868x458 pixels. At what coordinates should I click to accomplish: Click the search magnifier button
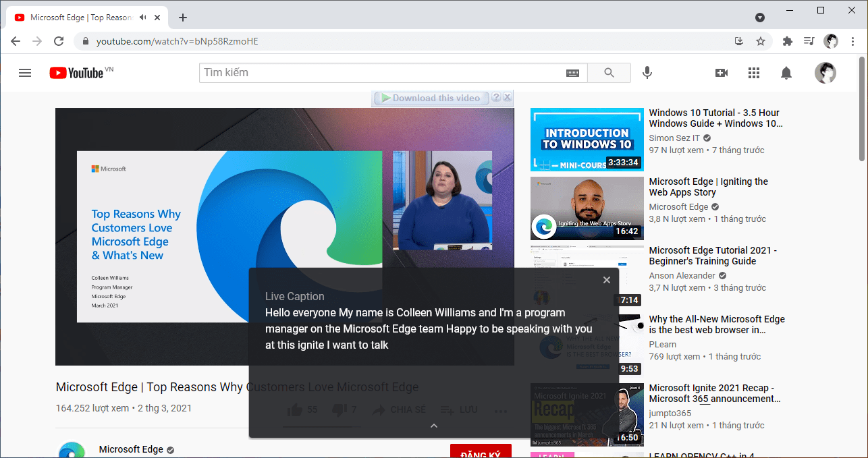point(609,73)
